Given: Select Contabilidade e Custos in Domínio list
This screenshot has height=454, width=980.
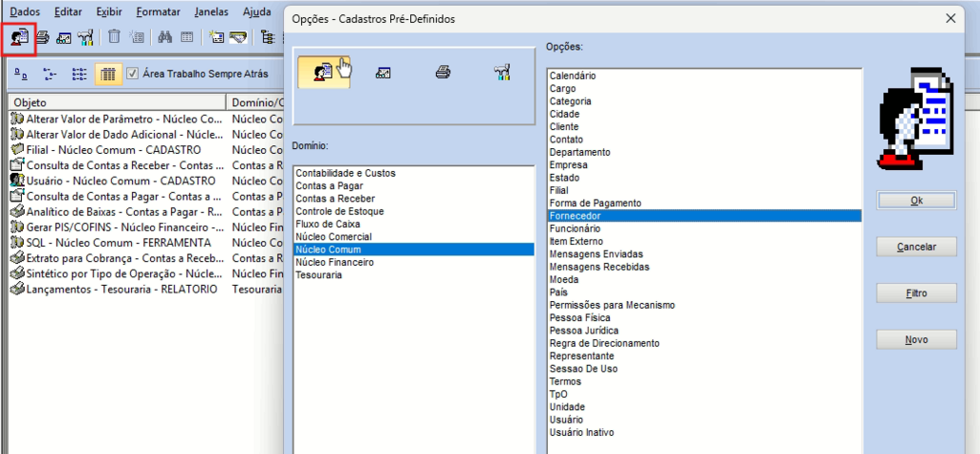Looking at the screenshot, I should click(x=414, y=173).
